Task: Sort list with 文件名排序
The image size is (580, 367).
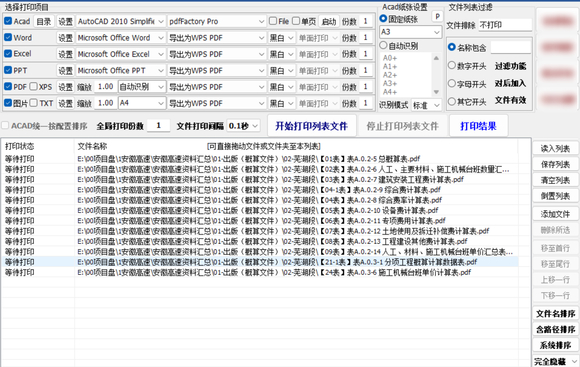Action: point(555,313)
